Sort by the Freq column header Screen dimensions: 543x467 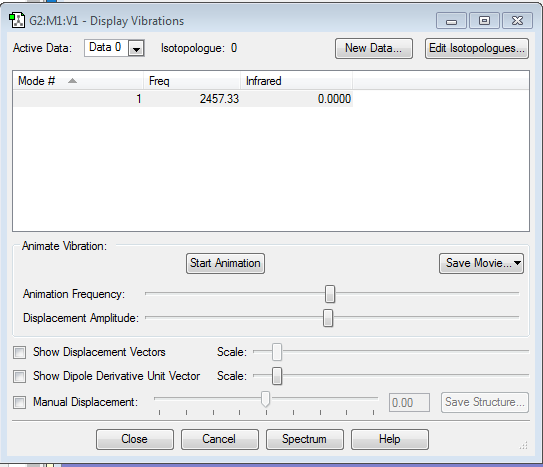coord(192,81)
